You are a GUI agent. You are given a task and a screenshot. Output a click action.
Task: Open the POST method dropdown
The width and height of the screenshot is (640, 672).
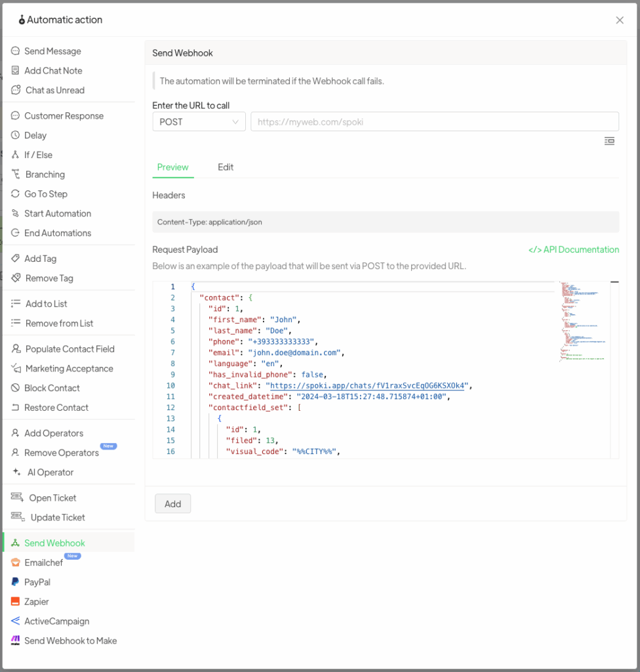(199, 122)
